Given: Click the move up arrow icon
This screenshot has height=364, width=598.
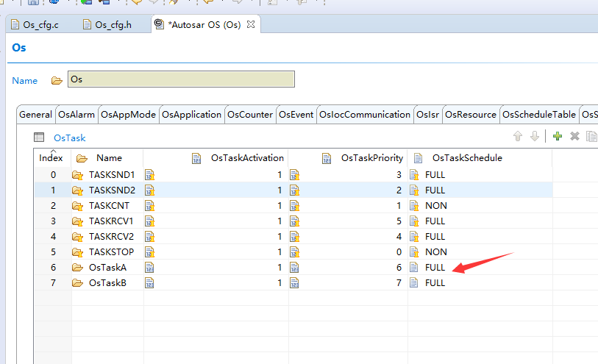Looking at the screenshot, I should coord(518,136).
